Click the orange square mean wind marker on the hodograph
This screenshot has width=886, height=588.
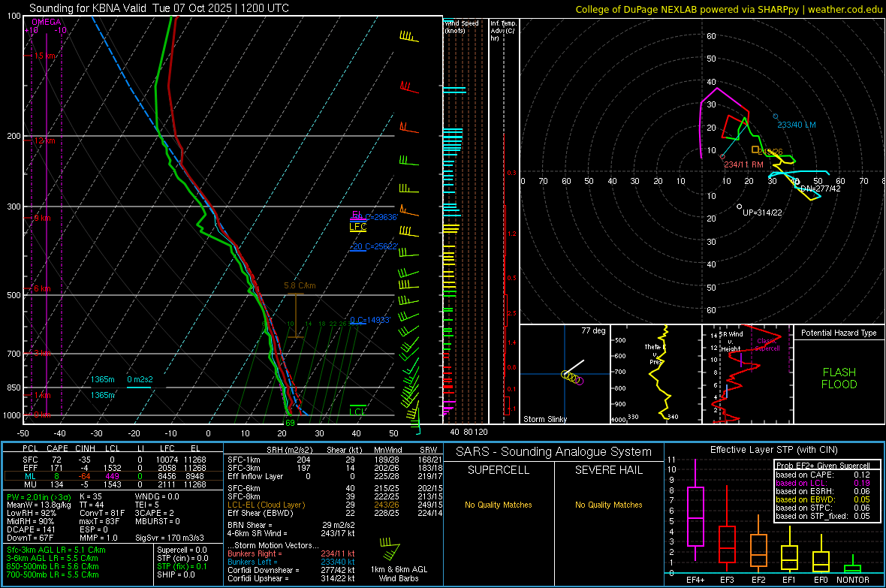pos(755,150)
